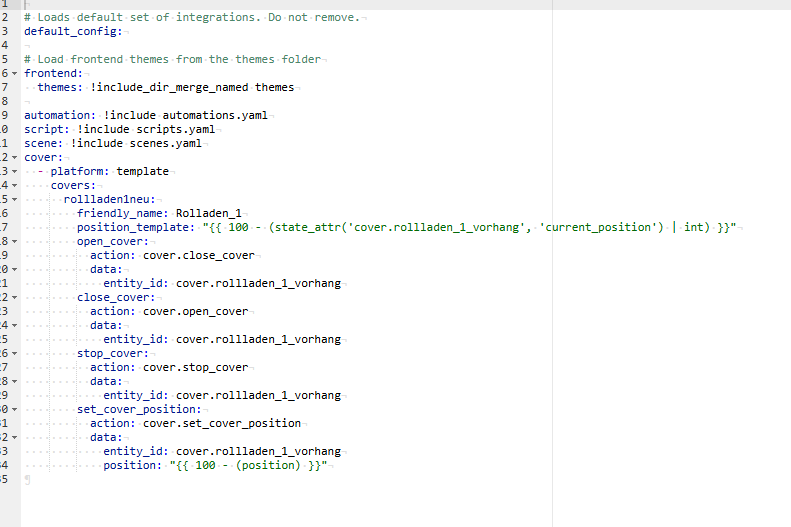This screenshot has width=791, height=527.
Task: Fold the set_cover_position: block
Action: 15,409
